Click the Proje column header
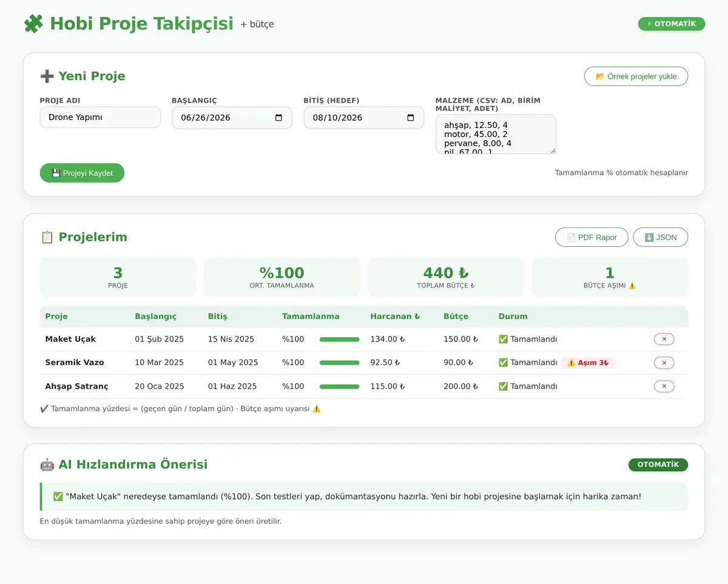 point(56,316)
